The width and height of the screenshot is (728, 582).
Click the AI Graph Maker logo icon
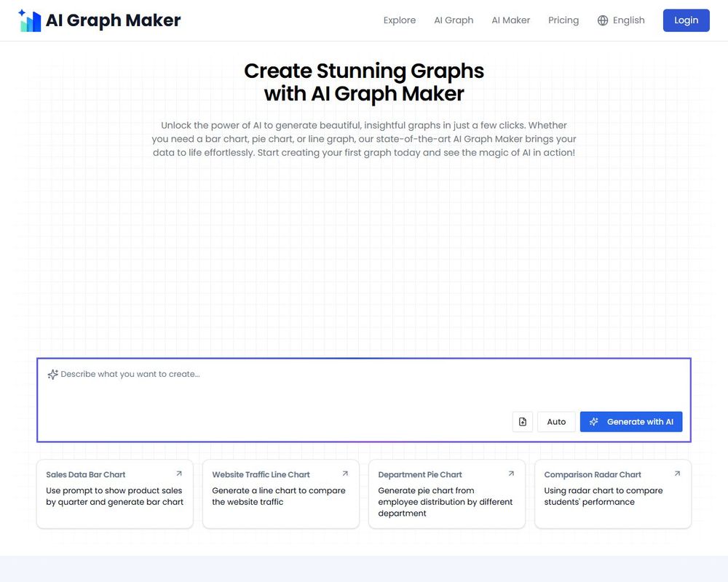pyautogui.click(x=30, y=20)
